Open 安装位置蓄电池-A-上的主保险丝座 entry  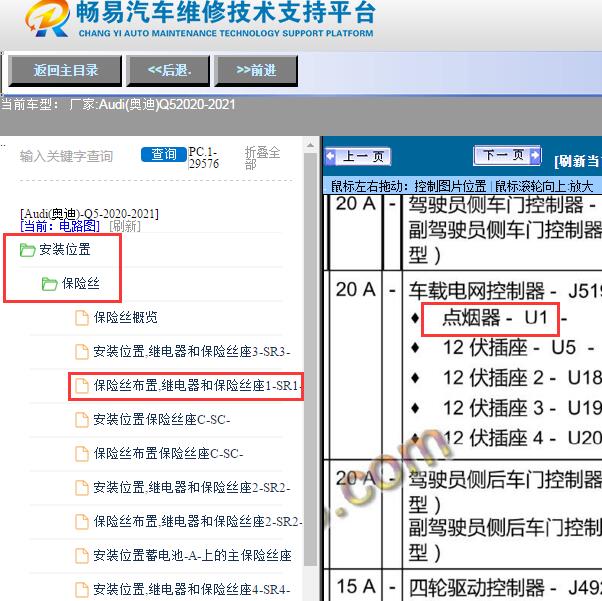pos(193,555)
